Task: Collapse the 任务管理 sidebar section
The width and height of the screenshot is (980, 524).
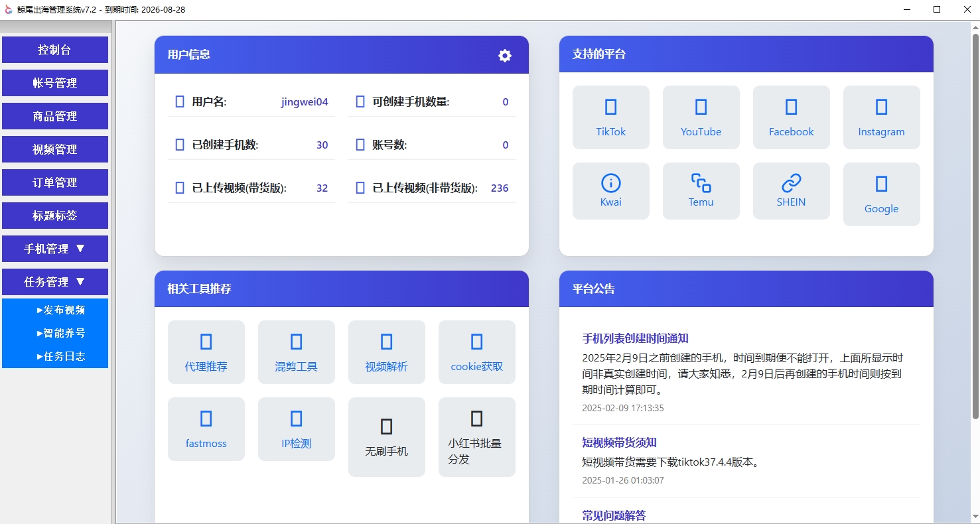Action: pos(55,282)
